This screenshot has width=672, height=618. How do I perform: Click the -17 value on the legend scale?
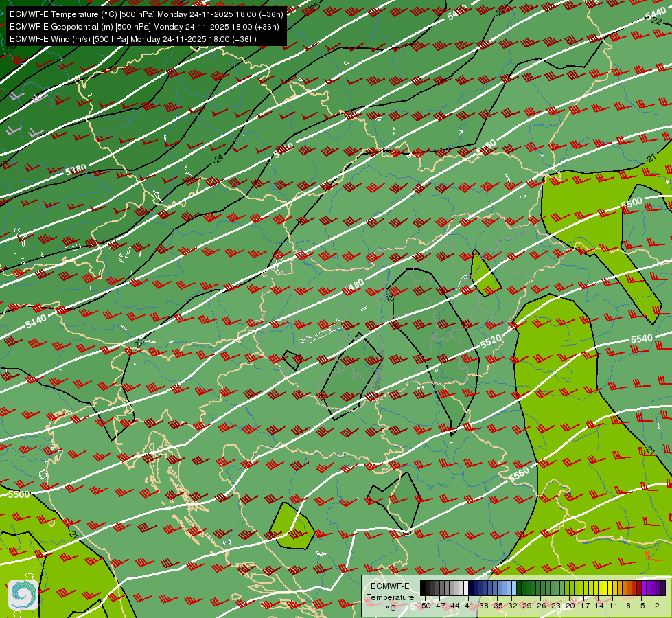(583, 606)
